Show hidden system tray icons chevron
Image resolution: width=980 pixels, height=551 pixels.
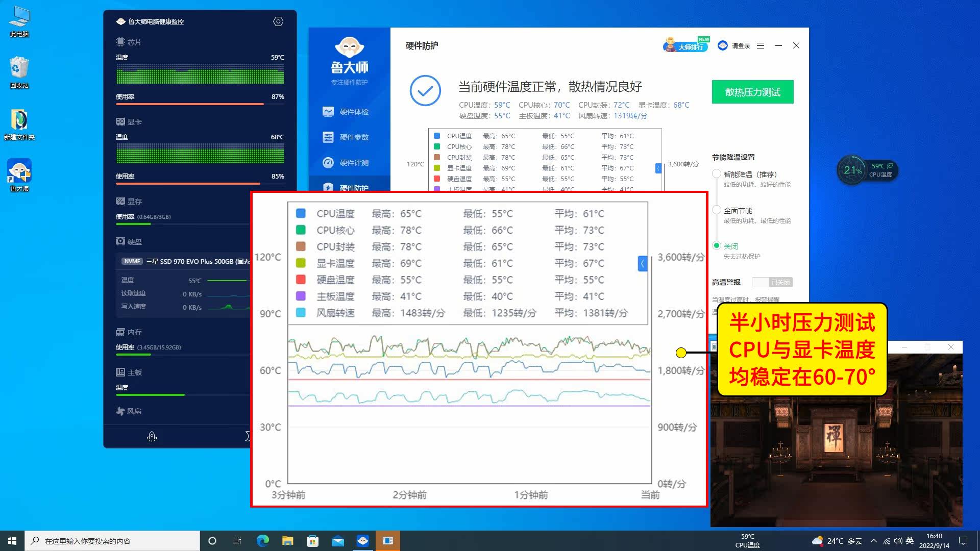pyautogui.click(x=874, y=541)
